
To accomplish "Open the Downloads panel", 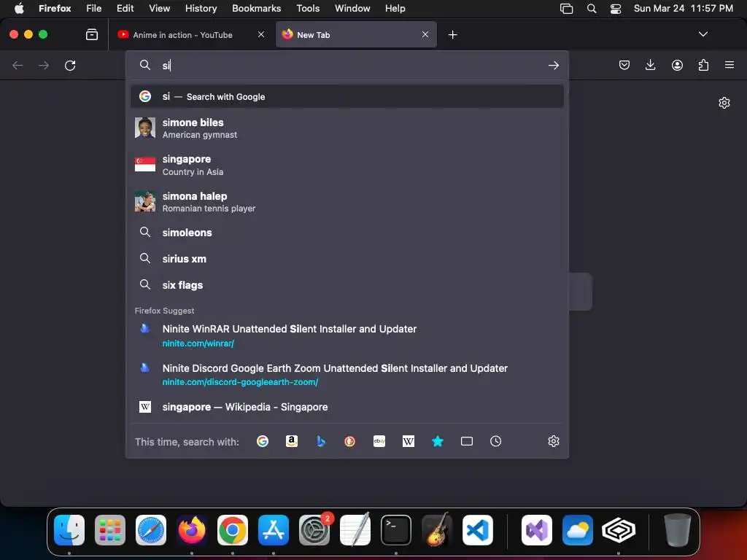I will pos(650,65).
